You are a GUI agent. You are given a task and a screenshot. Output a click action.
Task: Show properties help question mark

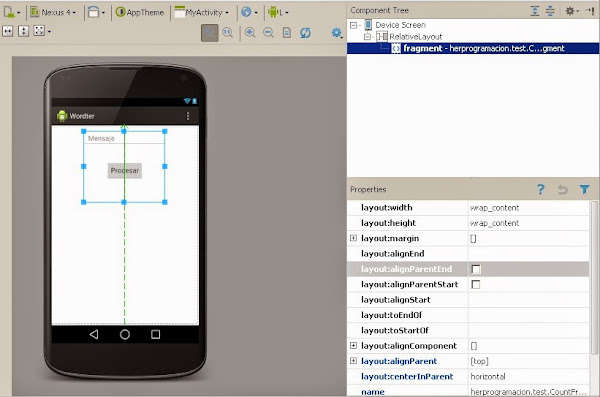pyautogui.click(x=540, y=189)
